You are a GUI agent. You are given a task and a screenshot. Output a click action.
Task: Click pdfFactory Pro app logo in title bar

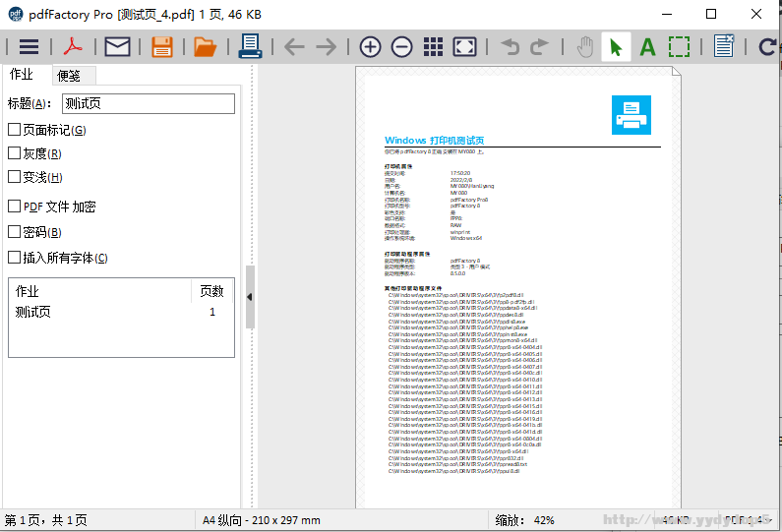(16, 14)
